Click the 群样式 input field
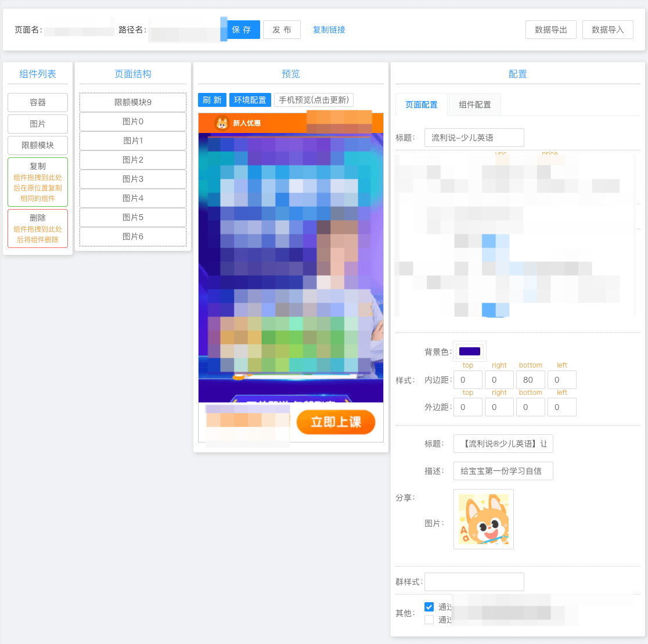Screen dimensions: 648x644 [x=474, y=582]
